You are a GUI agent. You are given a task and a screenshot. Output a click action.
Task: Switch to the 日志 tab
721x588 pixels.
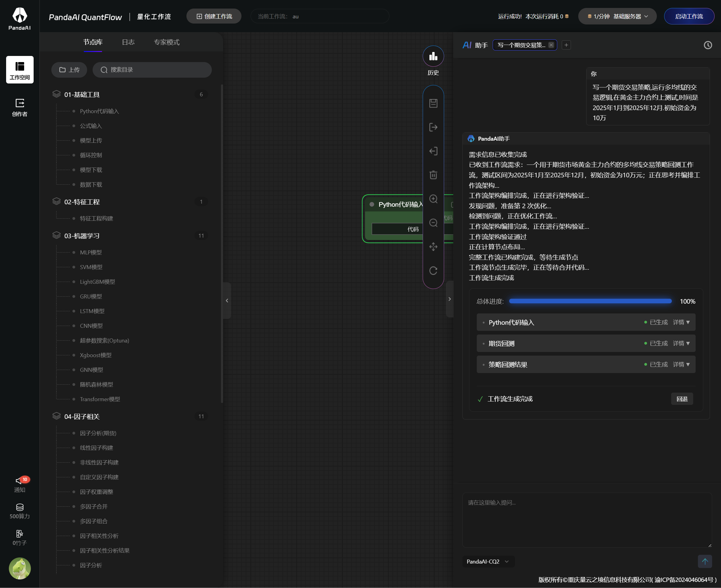pyautogui.click(x=128, y=42)
